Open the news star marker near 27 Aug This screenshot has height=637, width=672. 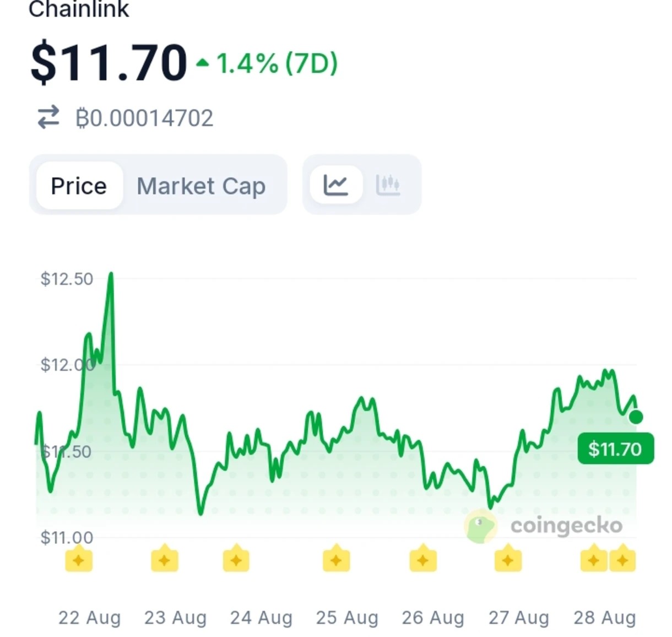pos(508,559)
